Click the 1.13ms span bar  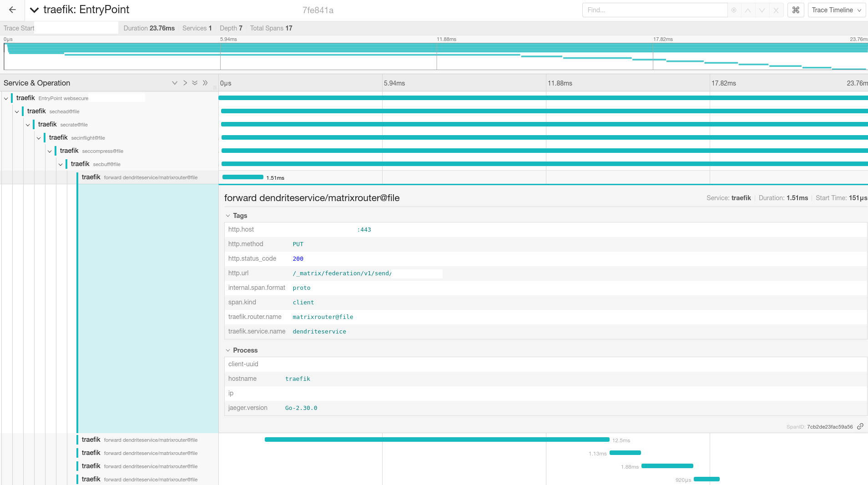coord(625,453)
